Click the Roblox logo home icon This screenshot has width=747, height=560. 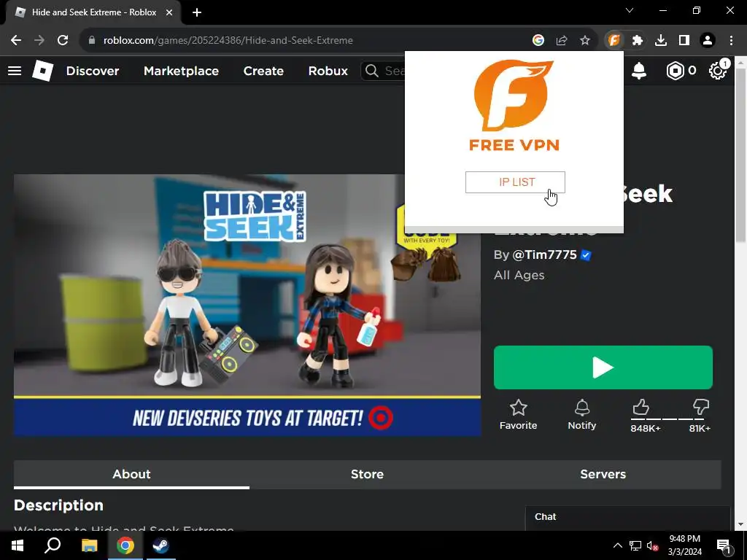click(x=42, y=71)
